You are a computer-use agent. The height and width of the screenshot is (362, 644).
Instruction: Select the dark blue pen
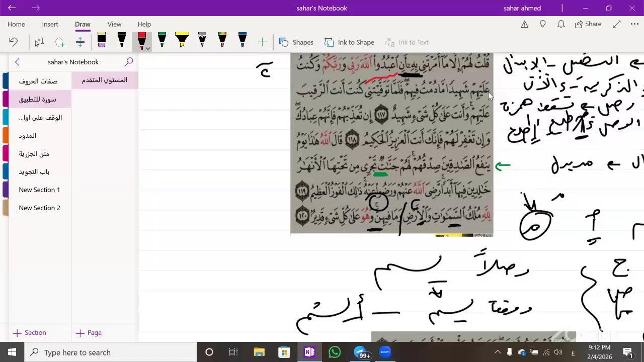(243, 40)
